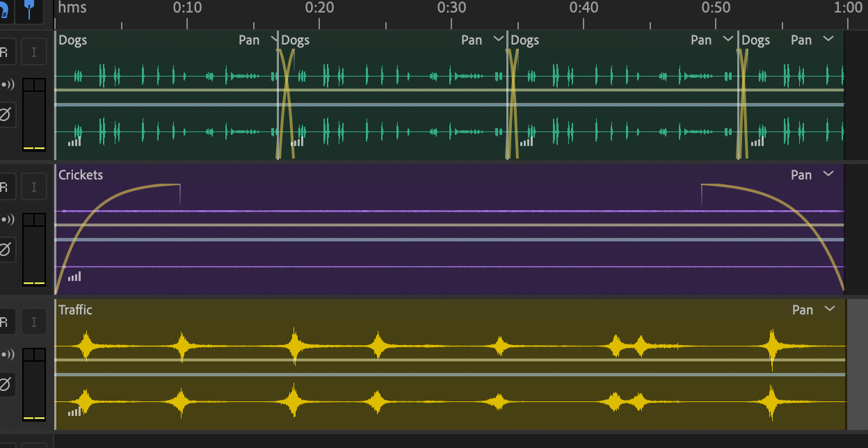
Task: Invert phase on the Crickets track
Action: click(6, 249)
